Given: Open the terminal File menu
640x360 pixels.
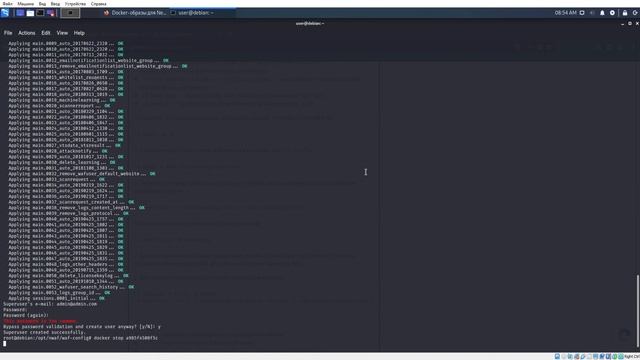Looking at the screenshot, I should [x=8, y=33].
